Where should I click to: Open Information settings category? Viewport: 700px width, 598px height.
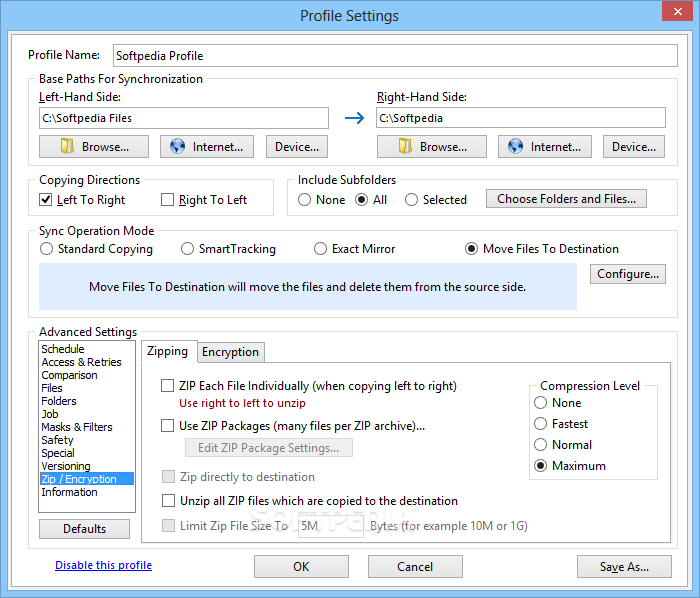(69, 492)
